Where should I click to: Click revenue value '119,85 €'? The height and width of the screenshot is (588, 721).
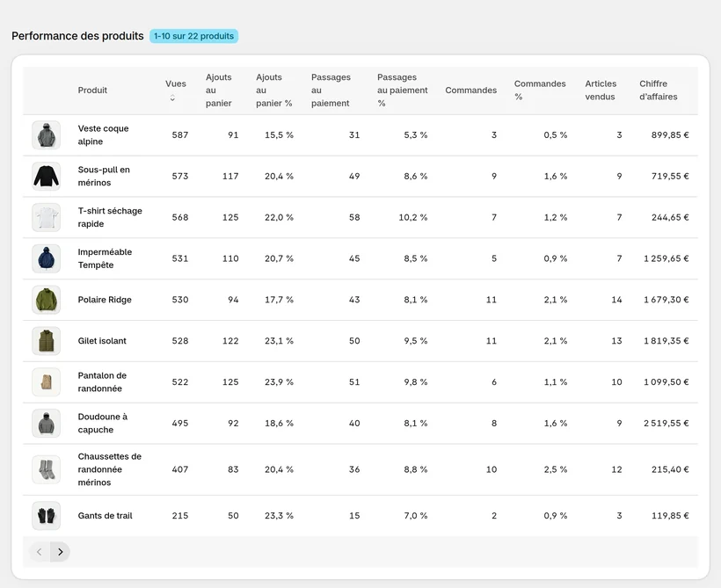tap(670, 516)
